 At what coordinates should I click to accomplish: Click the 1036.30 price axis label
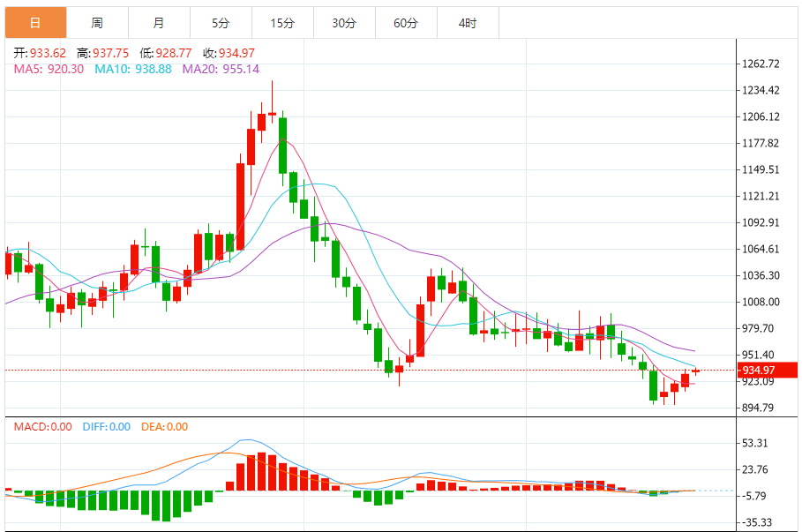pyautogui.click(x=761, y=276)
